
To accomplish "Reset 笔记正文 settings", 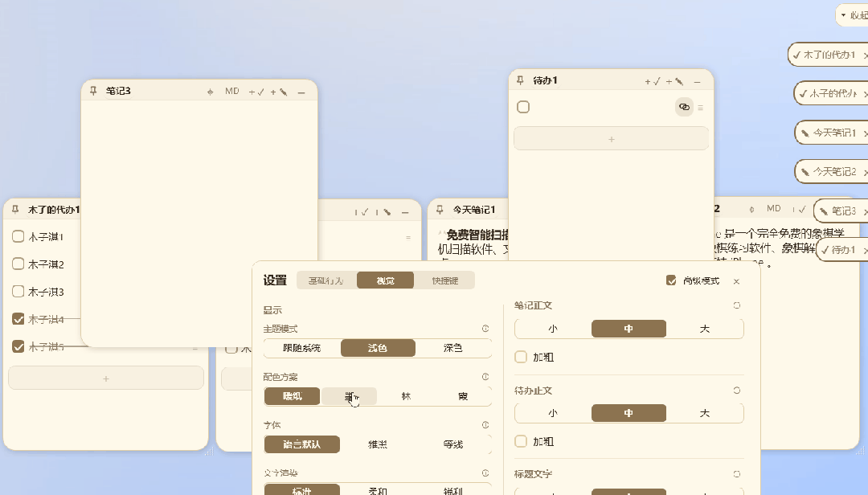I will [x=737, y=305].
